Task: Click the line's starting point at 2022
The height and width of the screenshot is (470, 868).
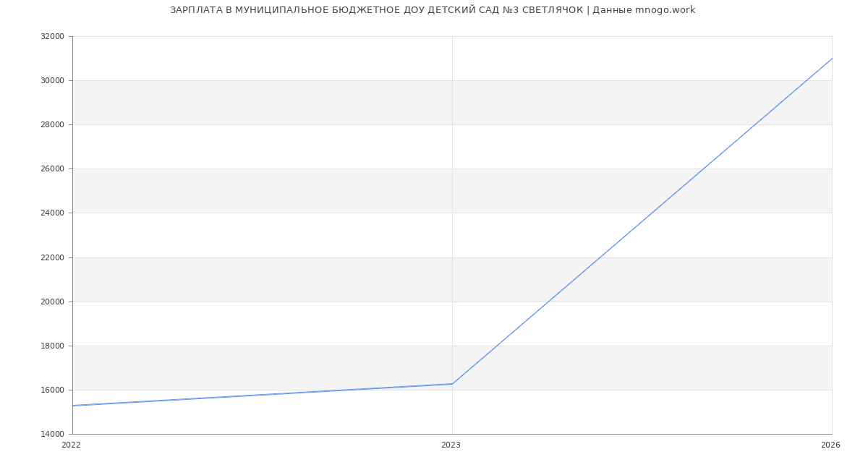Action: coord(72,406)
